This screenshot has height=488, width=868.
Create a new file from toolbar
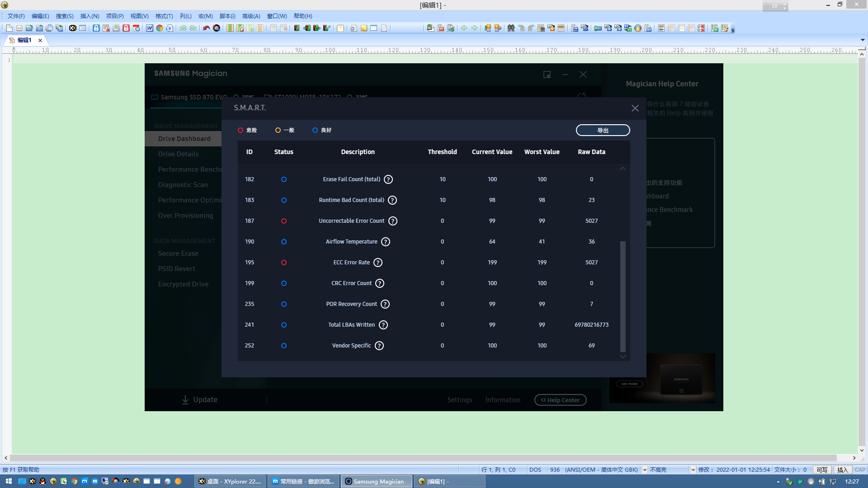click(x=9, y=28)
